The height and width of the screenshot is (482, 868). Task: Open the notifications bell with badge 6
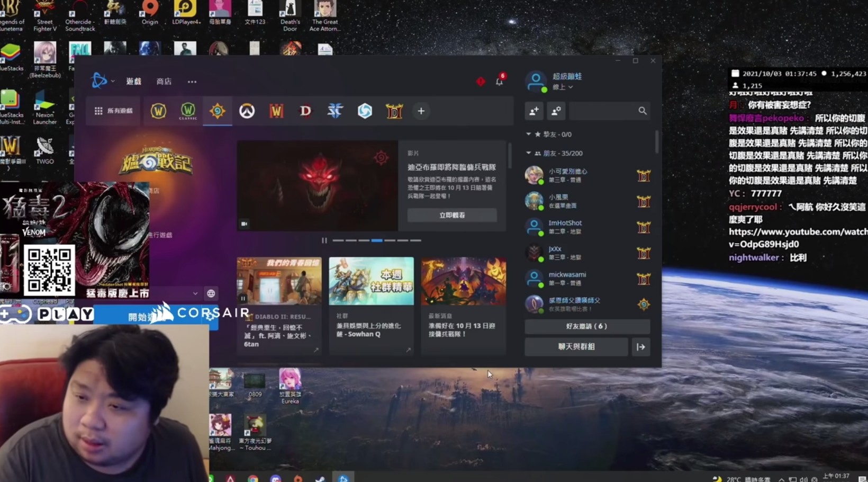click(499, 81)
